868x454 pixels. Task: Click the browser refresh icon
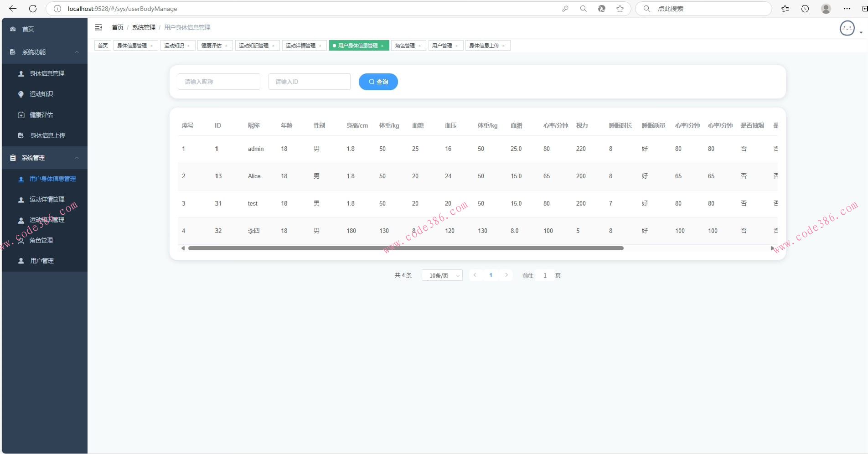pos(33,9)
